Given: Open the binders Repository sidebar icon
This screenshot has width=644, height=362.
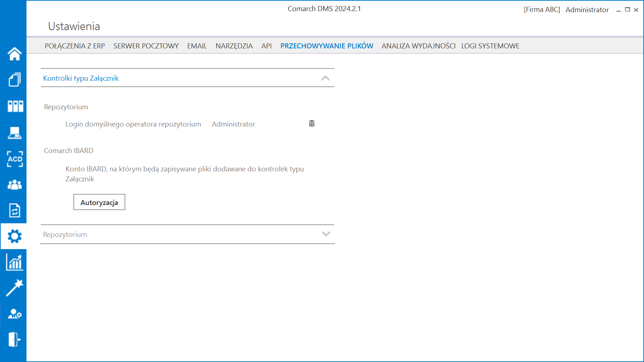Looking at the screenshot, I should [x=15, y=106].
